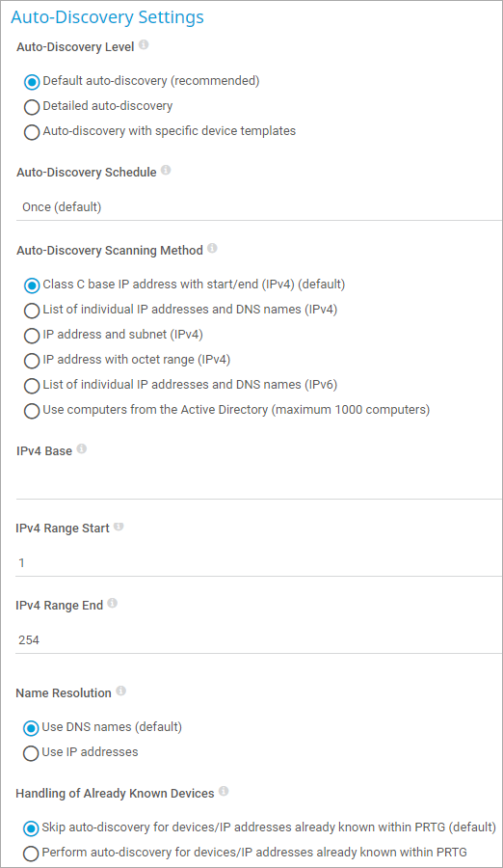
Task: Click the IPv4 Range End field showing 254
Action: (259, 640)
